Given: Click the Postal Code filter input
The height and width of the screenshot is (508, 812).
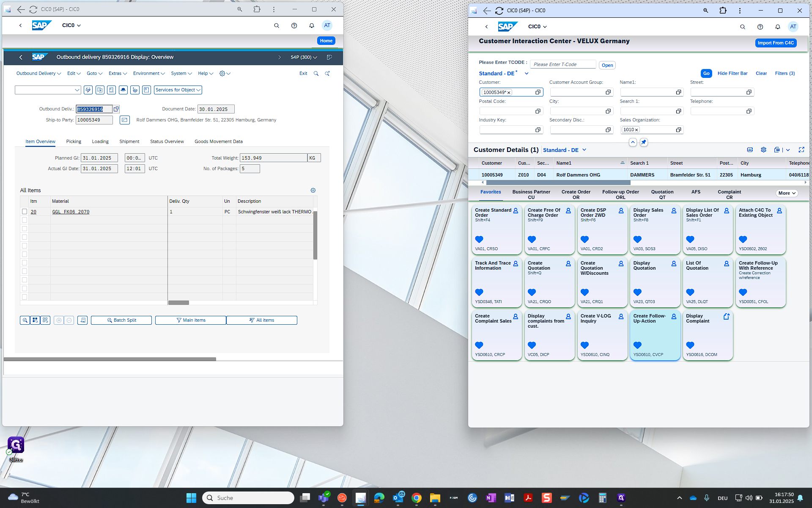Looking at the screenshot, I should (x=507, y=111).
